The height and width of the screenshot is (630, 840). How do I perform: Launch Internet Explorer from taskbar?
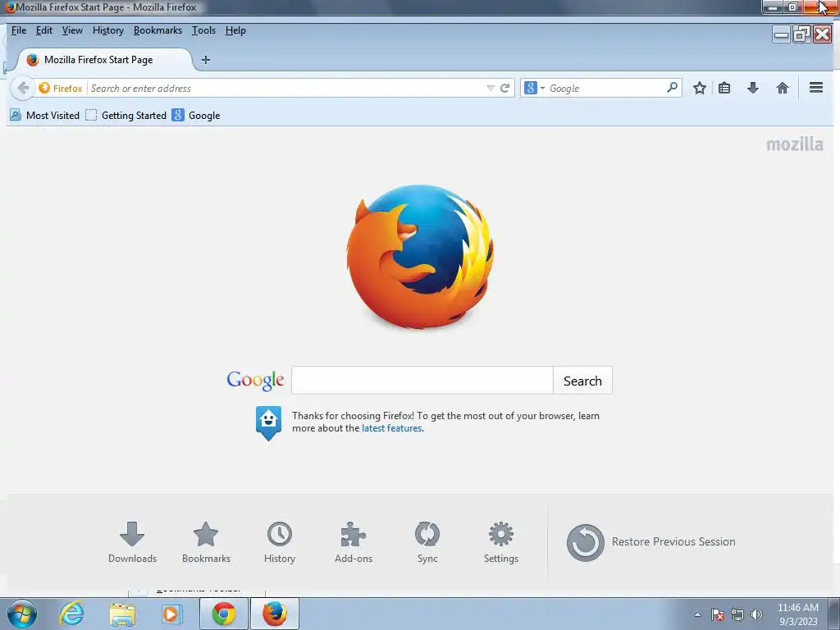(72, 614)
